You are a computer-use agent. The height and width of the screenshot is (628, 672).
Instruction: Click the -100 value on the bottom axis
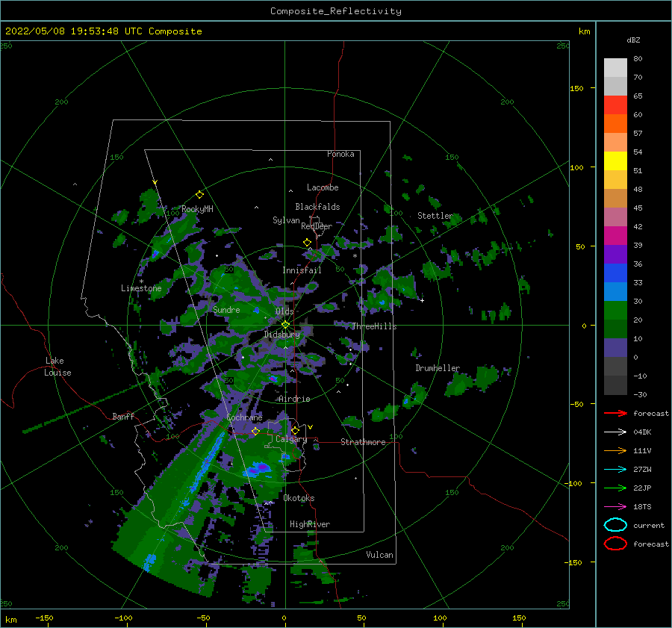[123, 618]
